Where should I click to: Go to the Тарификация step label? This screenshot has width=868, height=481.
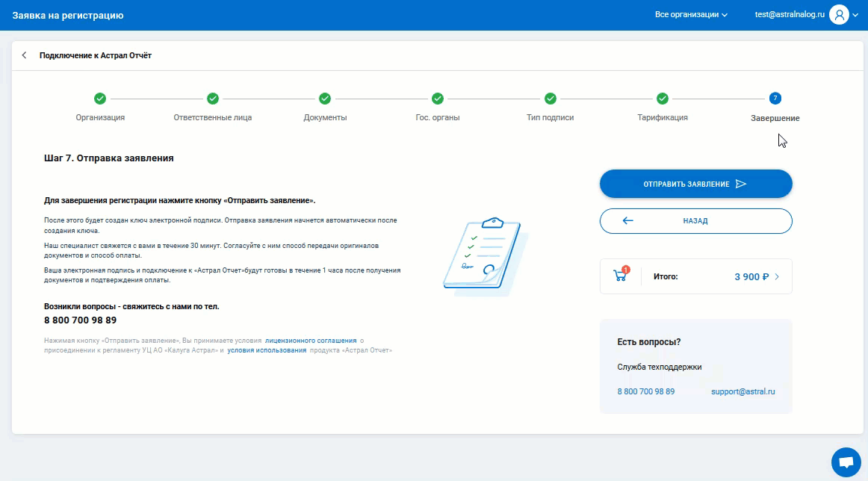(x=663, y=117)
